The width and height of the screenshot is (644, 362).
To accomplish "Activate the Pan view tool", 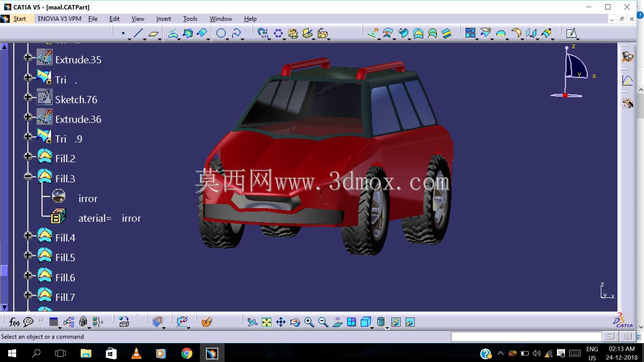I will tap(281, 322).
